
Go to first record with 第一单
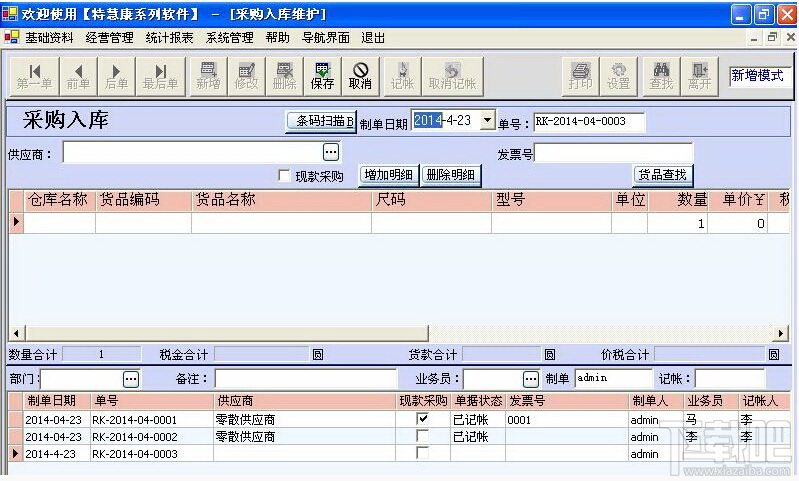[35, 76]
